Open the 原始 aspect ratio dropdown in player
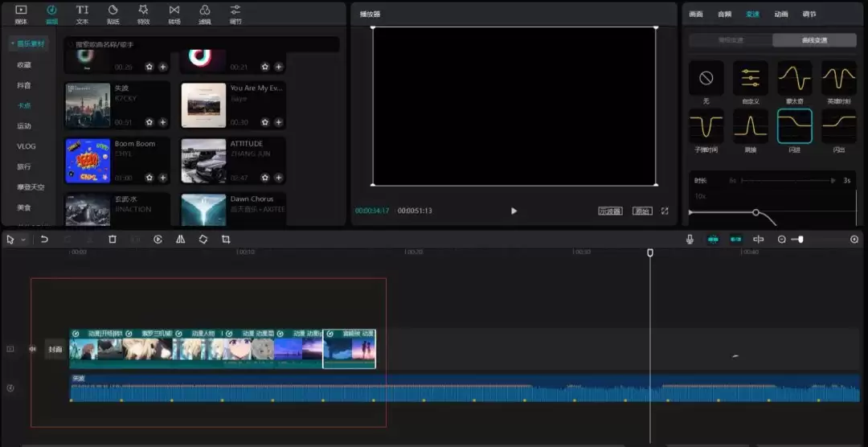 click(642, 211)
